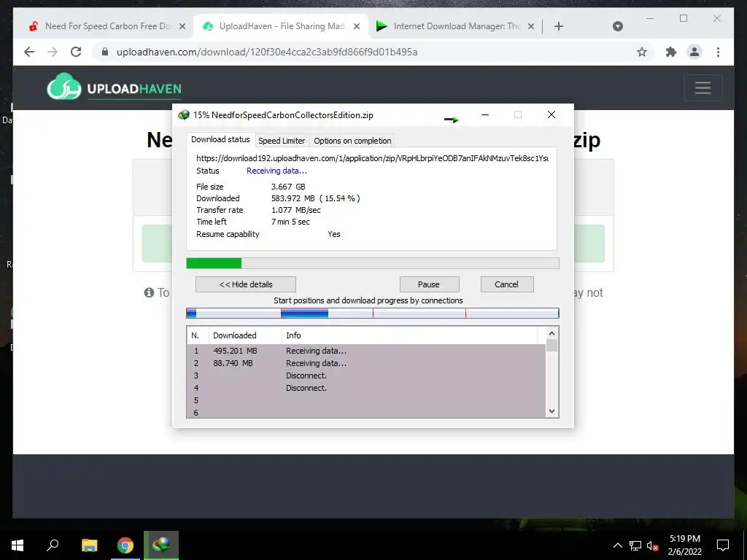
Task: Select the UploadHaven File Sharing tab
Action: [x=281, y=26]
